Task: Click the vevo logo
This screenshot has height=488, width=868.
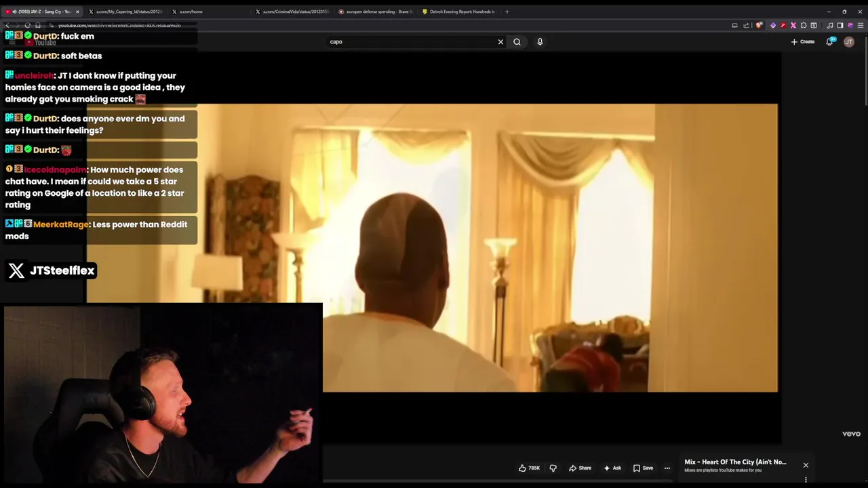Action: [x=851, y=434]
